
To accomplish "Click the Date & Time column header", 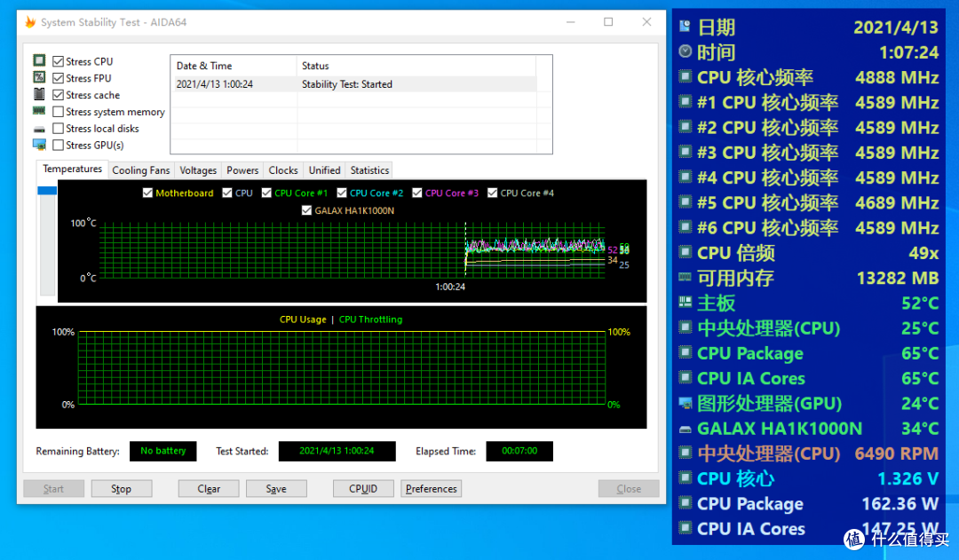I will coord(234,66).
